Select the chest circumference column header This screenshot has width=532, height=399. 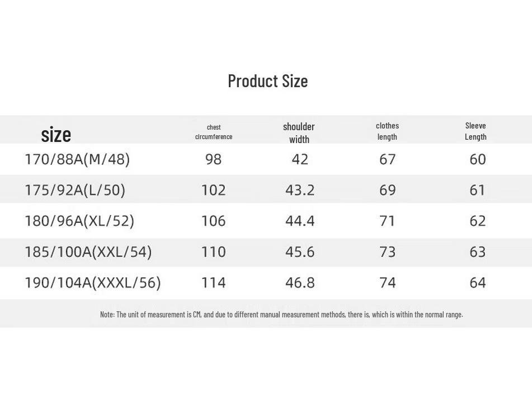(214, 132)
